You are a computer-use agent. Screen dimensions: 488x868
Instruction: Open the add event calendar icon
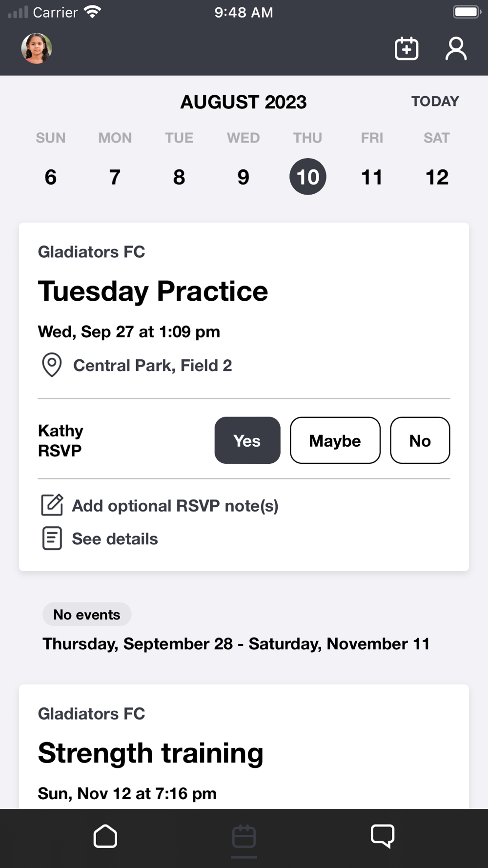click(407, 49)
